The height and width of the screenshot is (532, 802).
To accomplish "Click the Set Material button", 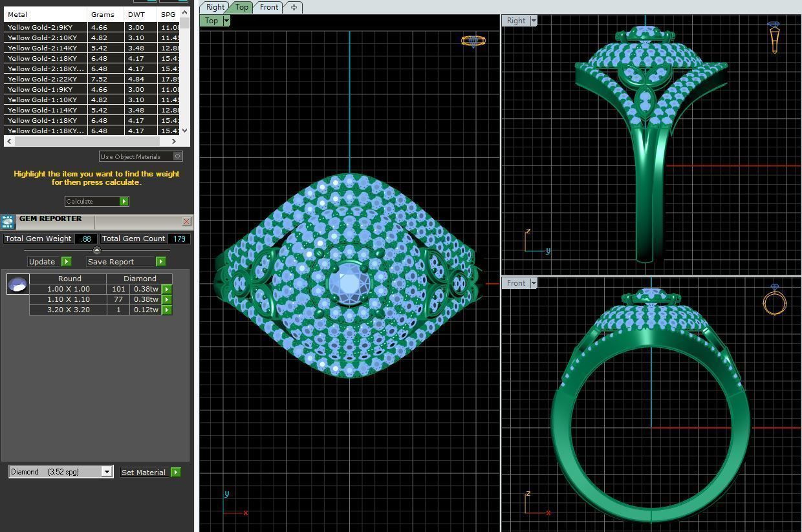I will point(144,473).
